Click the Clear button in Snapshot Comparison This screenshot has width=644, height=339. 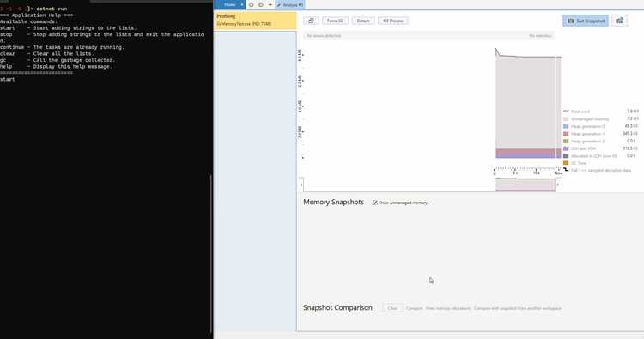[x=392, y=308]
